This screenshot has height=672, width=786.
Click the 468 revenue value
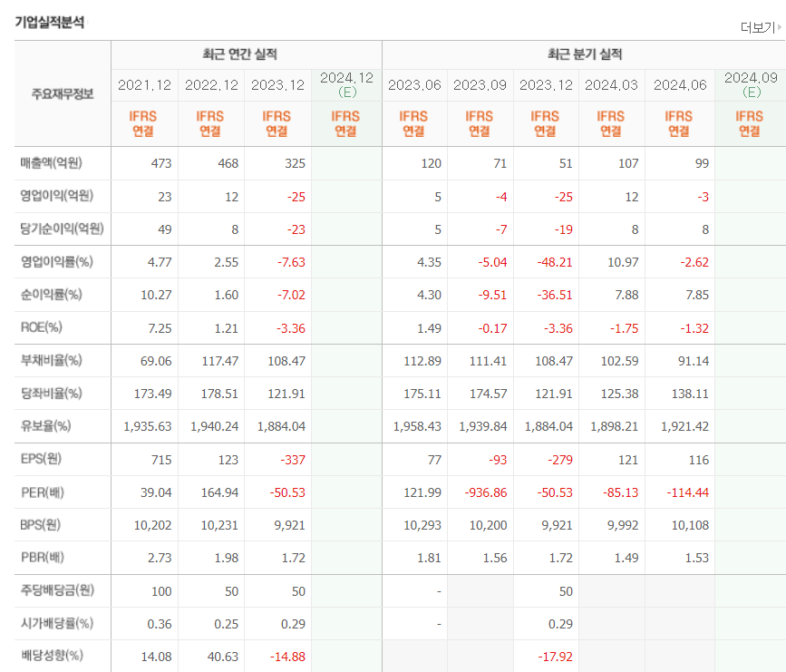[x=228, y=163]
